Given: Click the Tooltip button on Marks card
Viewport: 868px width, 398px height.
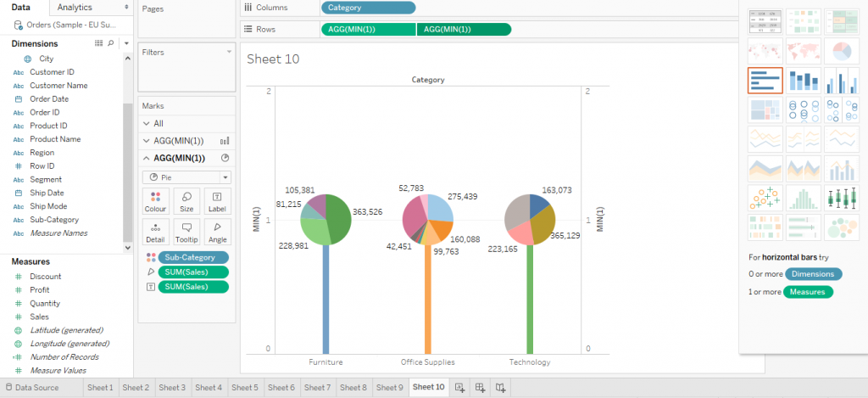Looking at the screenshot, I should tap(186, 232).
